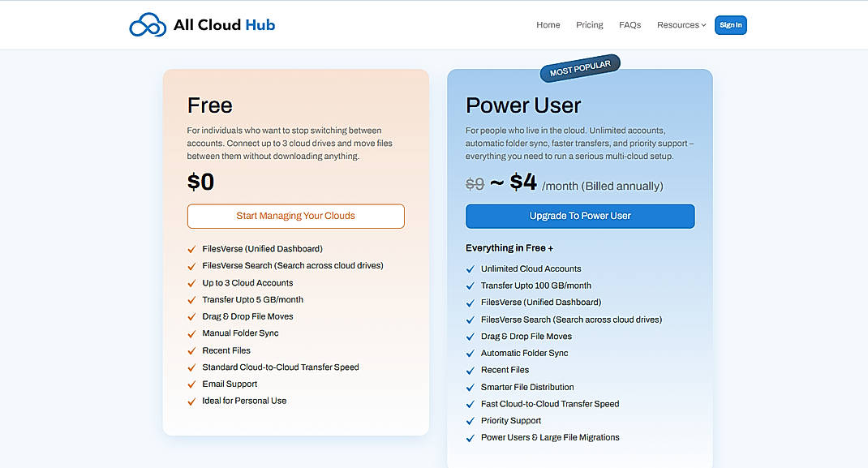The height and width of the screenshot is (468, 868).
Task: Click Upgrade To Power User button
Action: (x=580, y=216)
